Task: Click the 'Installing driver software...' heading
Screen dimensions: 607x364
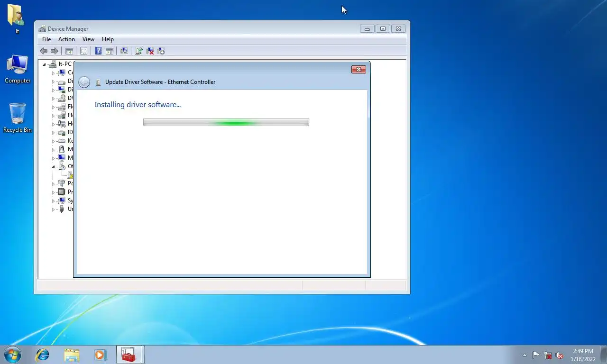Action: click(x=138, y=105)
